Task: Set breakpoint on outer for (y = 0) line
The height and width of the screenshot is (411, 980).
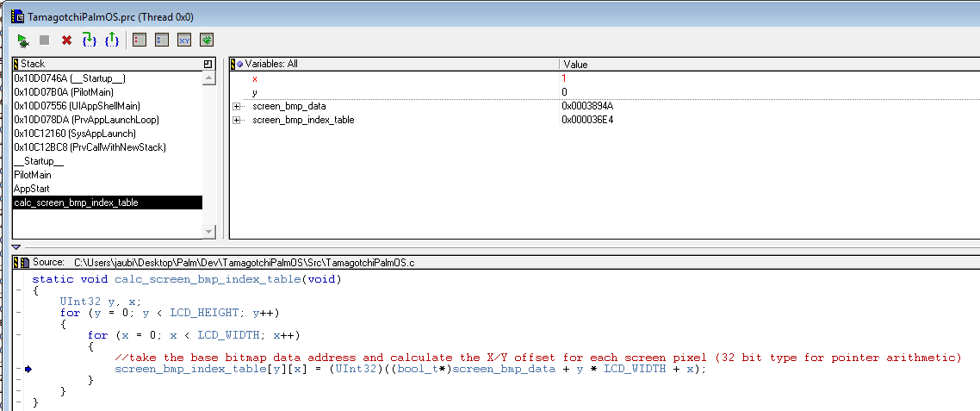Action: tap(18, 313)
